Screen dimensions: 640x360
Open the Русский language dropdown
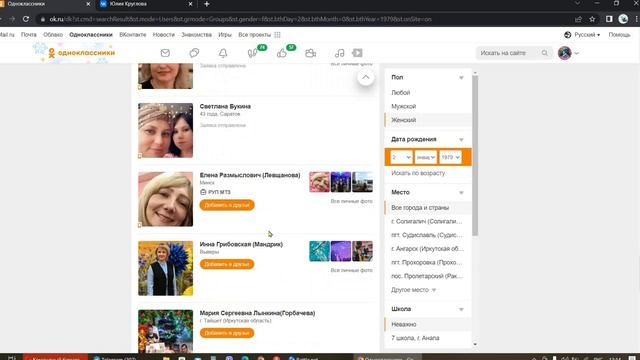[582, 35]
